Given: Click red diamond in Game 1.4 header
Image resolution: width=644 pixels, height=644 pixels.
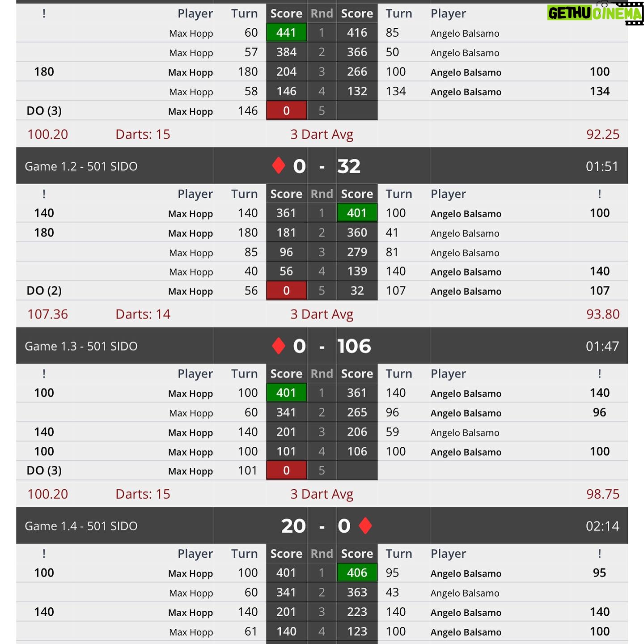Looking at the screenshot, I should tap(365, 525).
